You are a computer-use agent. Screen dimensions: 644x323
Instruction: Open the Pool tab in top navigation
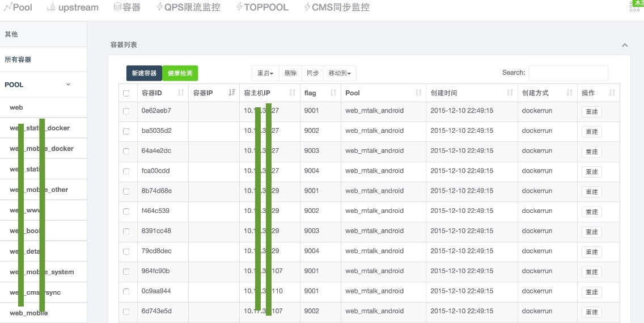[18, 7]
